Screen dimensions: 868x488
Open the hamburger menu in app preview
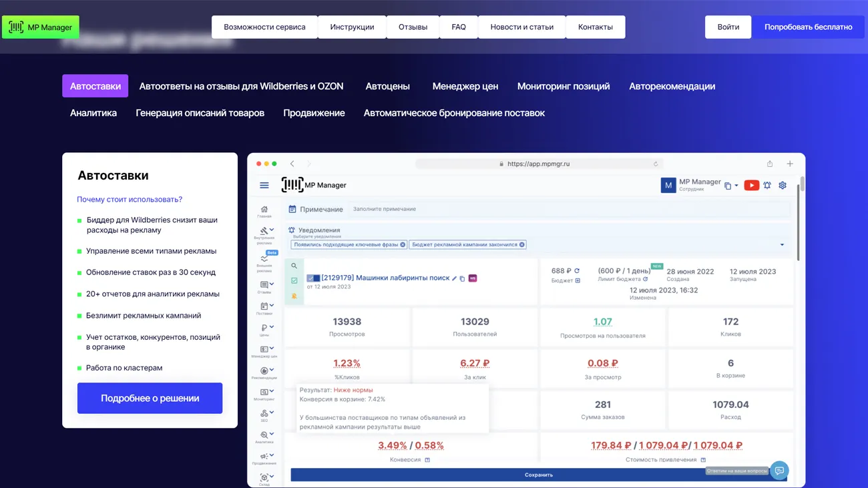click(x=264, y=186)
